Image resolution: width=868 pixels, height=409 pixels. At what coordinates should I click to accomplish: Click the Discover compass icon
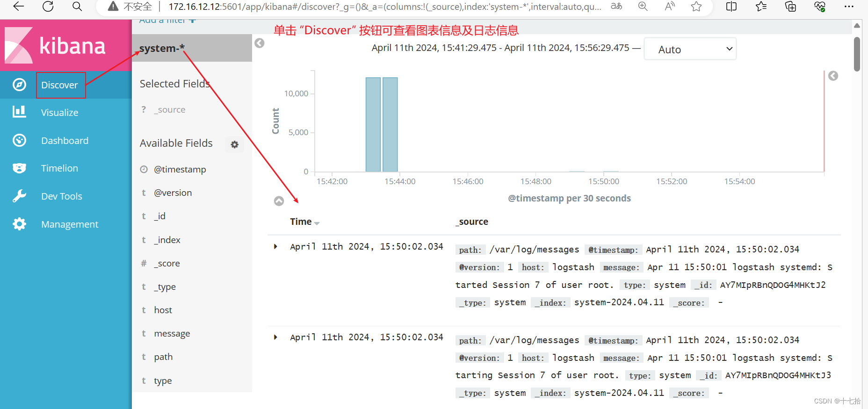pos(19,85)
